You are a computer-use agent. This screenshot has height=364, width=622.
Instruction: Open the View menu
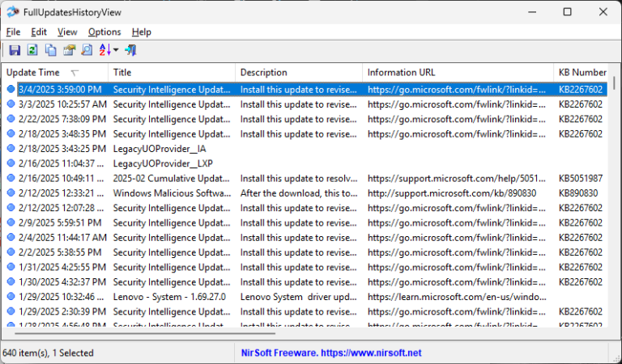[x=67, y=32]
